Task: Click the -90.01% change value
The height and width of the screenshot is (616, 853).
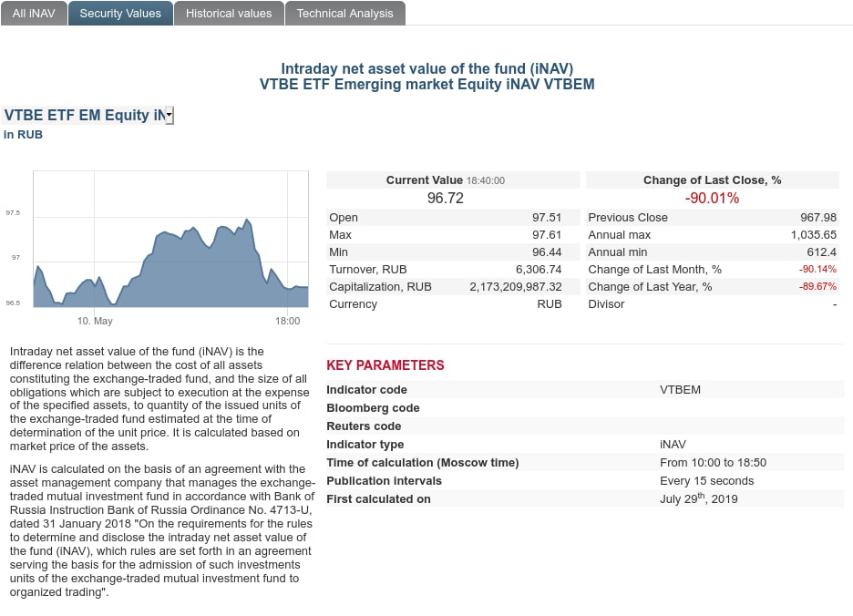Action: click(x=712, y=198)
